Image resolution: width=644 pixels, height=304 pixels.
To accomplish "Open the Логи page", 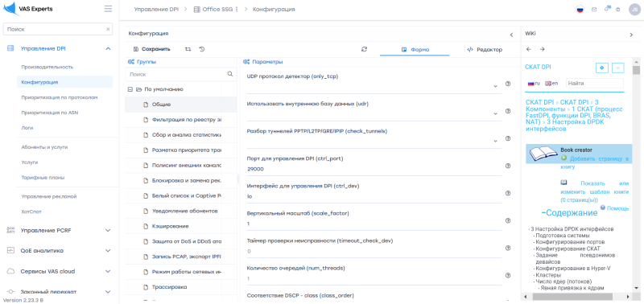I will (27, 128).
